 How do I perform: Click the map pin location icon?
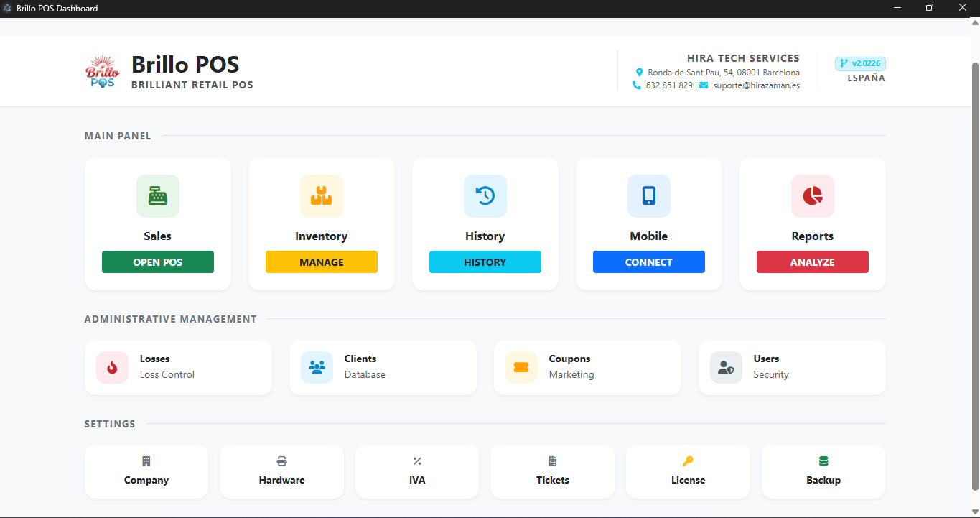coord(640,73)
